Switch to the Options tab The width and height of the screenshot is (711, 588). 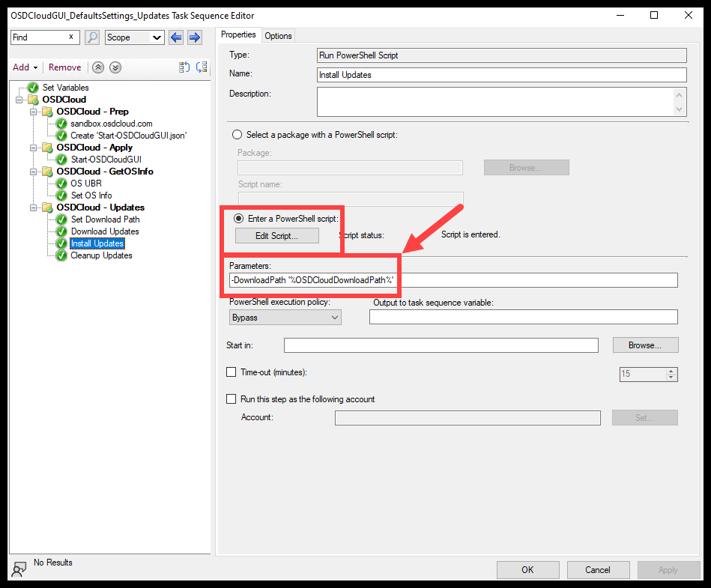(x=277, y=34)
